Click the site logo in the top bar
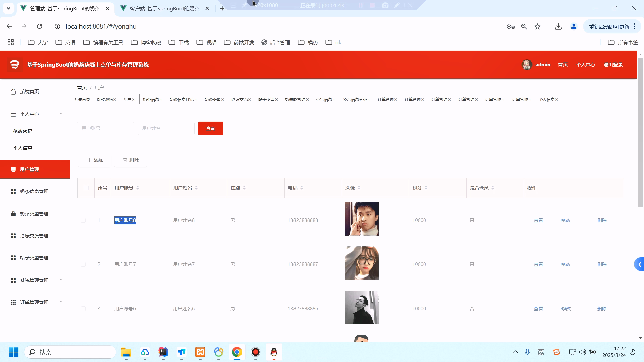Image resolution: width=644 pixels, height=362 pixels. (x=15, y=64)
